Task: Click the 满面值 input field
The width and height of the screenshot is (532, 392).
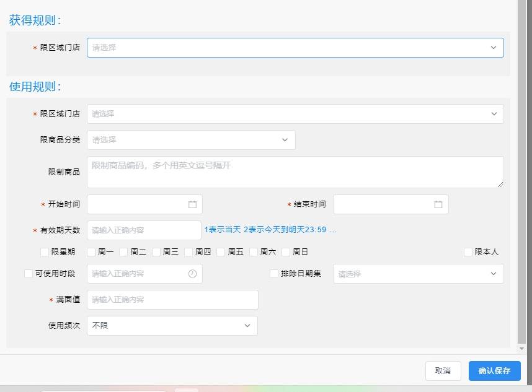Action: click(173, 300)
